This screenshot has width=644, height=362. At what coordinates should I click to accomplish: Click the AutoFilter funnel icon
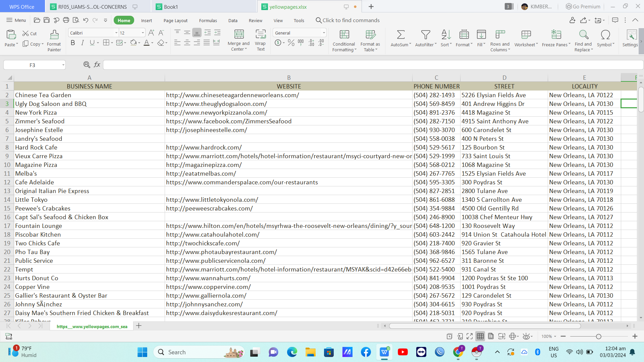click(x=425, y=35)
